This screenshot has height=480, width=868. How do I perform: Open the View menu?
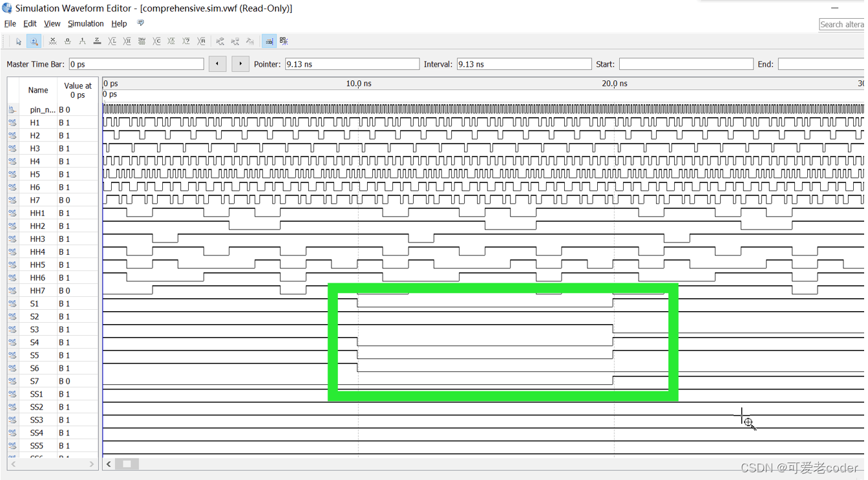pyautogui.click(x=52, y=23)
